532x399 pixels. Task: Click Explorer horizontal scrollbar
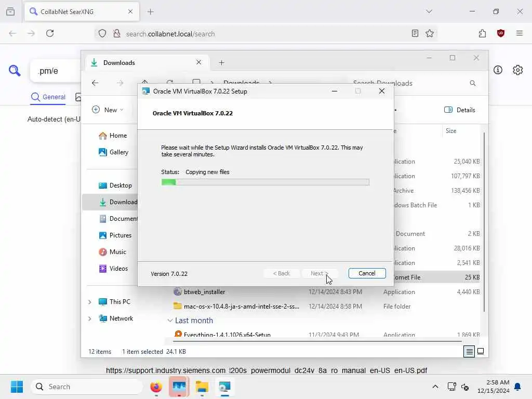click(317, 341)
